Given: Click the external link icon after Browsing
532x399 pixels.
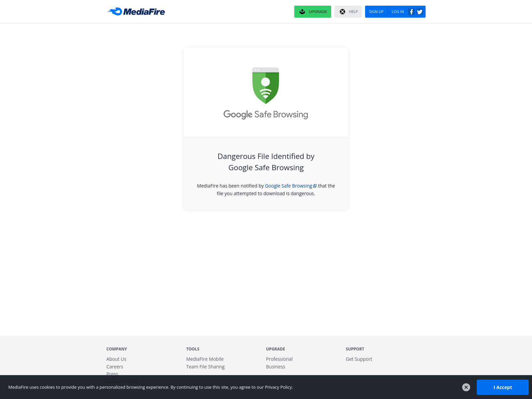Looking at the screenshot, I should (315, 186).
